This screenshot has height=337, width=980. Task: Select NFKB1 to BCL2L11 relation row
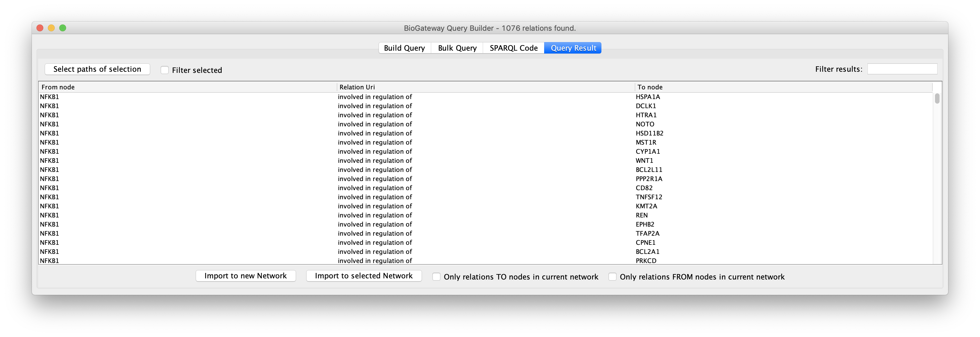(x=489, y=169)
